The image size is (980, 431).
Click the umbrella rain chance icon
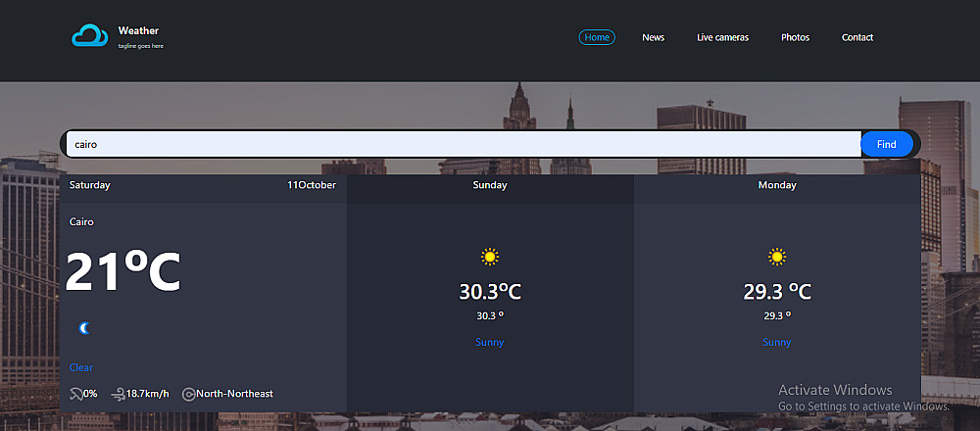(75, 394)
